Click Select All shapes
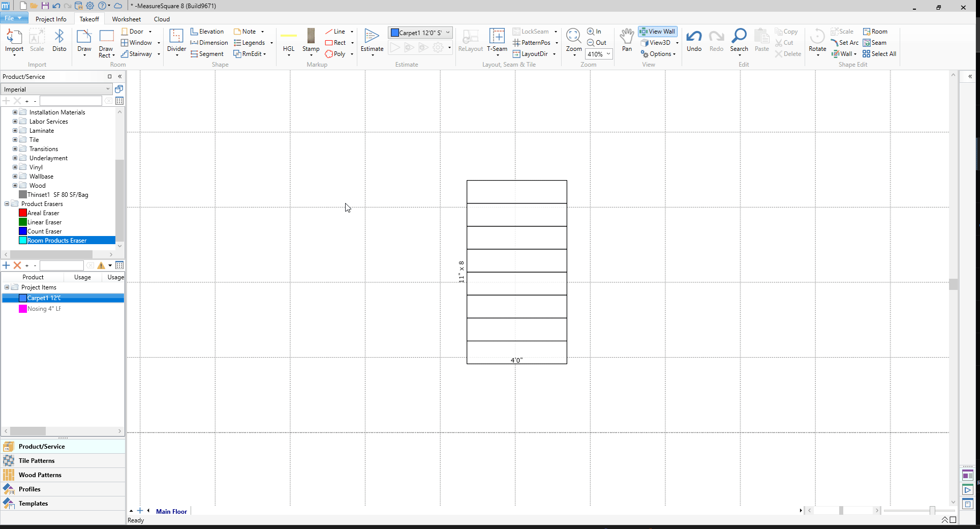This screenshot has height=529, width=980. pyautogui.click(x=879, y=54)
